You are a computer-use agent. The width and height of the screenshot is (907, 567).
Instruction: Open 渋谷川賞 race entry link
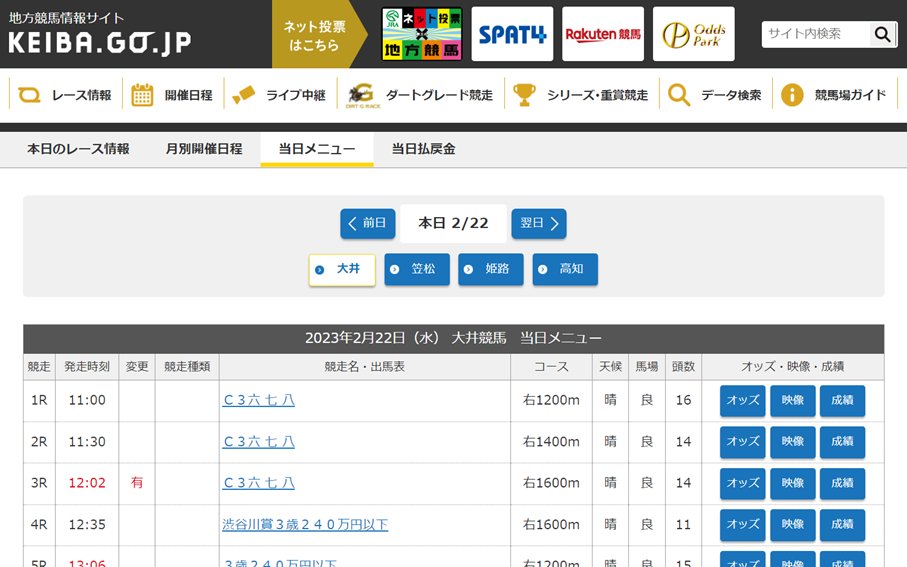tap(305, 525)
